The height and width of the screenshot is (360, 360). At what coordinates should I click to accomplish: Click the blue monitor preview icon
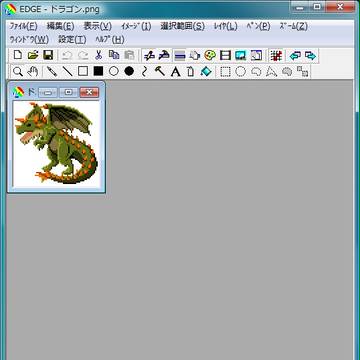click(x=241, y=55)
